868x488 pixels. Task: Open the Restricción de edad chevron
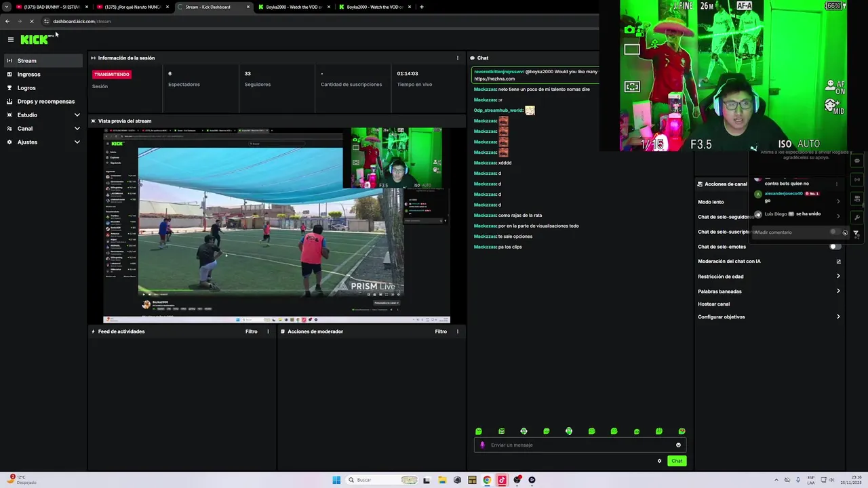[x=838, y=277]
